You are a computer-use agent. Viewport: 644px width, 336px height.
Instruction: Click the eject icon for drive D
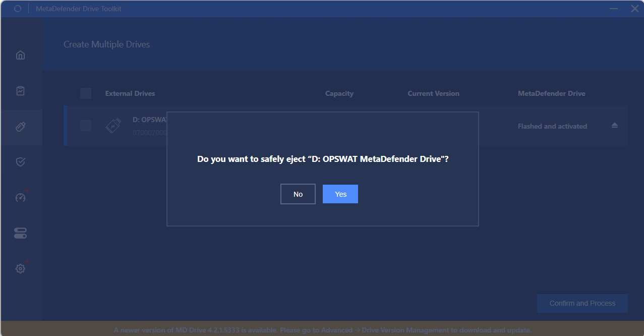coord(614,126)
